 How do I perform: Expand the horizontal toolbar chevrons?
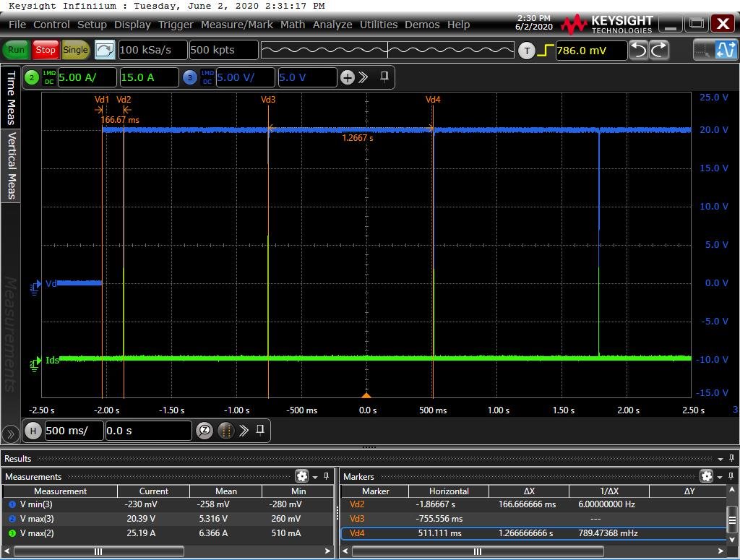[x=244, y=430]
